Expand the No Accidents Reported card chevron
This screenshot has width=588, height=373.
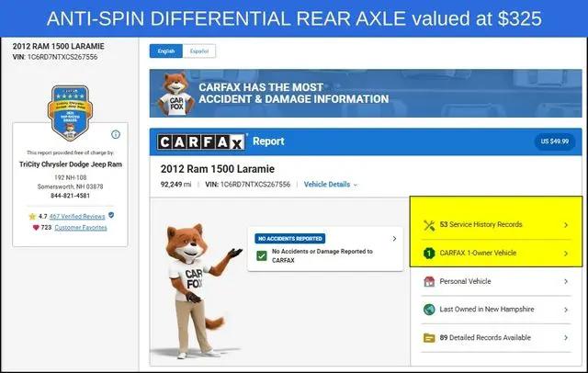(394, 239)
